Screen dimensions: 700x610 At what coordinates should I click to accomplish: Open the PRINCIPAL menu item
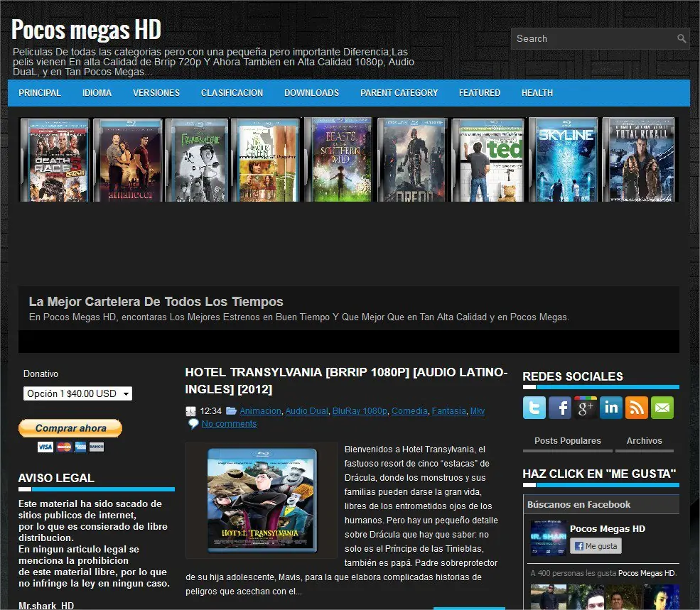click(x=39, y=93)
